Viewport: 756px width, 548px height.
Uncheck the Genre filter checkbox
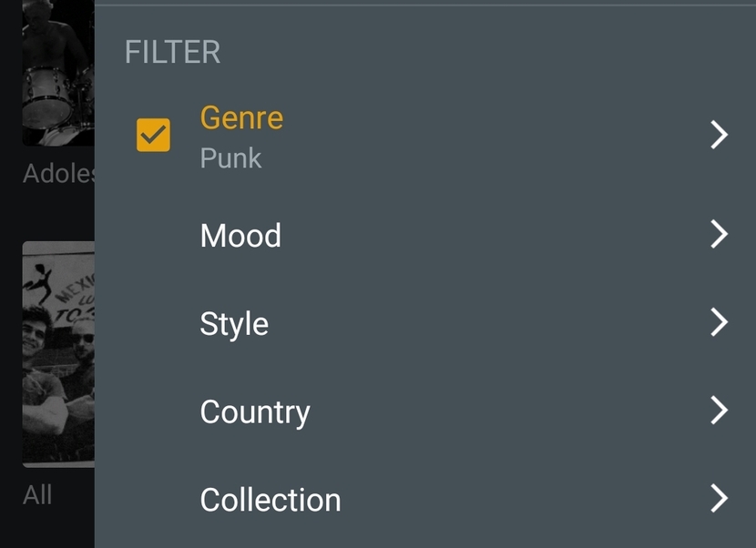point(153,136)
